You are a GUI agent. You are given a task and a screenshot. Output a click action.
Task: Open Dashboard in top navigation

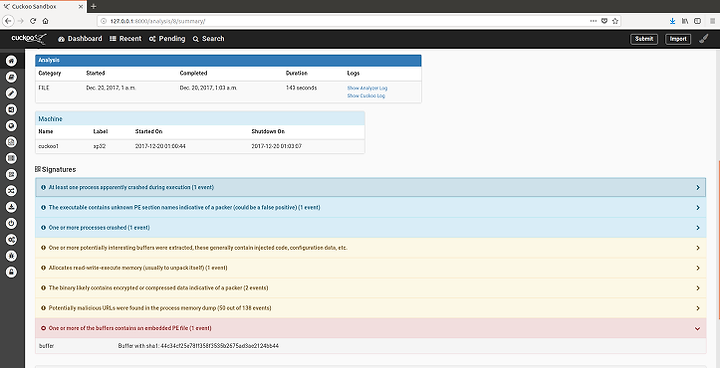pos(80,39)
